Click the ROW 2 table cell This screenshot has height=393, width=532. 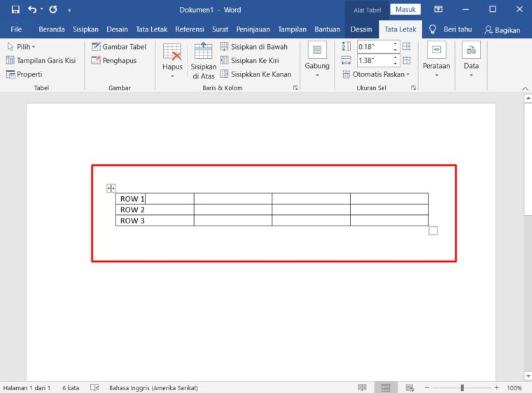pos(155,209)
